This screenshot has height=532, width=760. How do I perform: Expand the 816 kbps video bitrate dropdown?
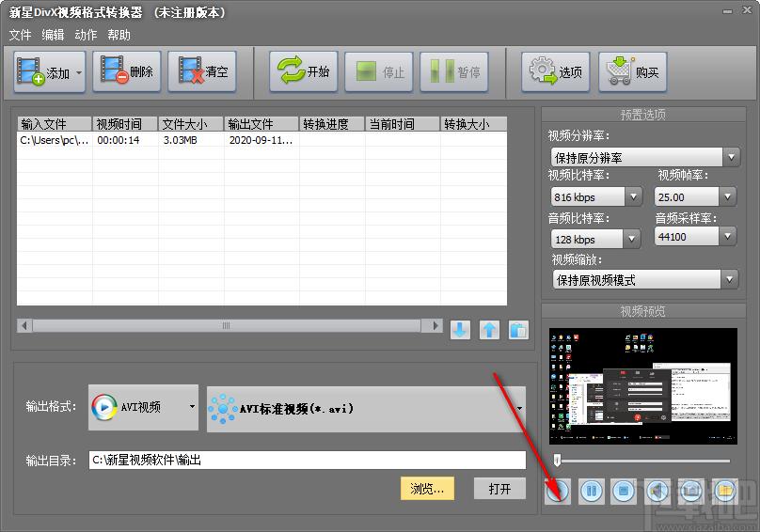(x=633, y=196)
